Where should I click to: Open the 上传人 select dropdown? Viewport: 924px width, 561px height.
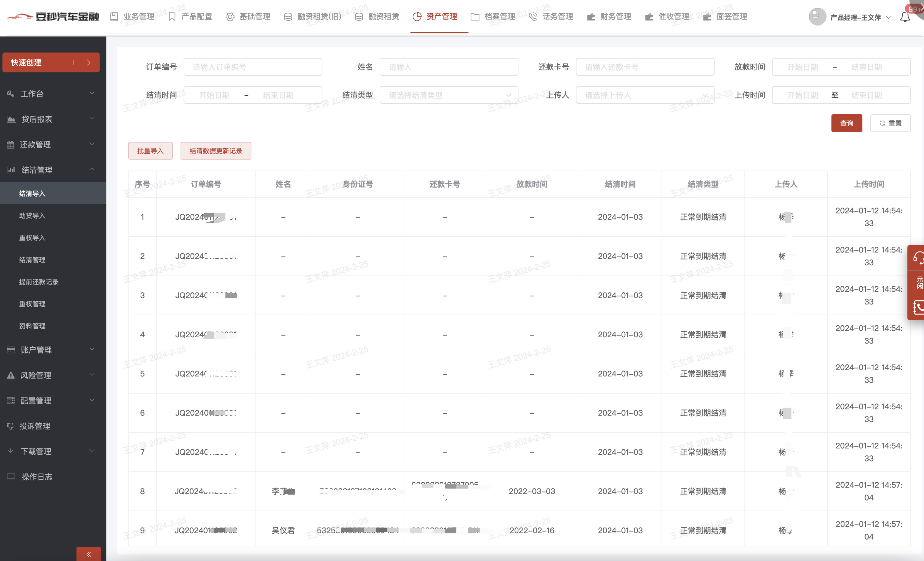[x=645, y=95]
